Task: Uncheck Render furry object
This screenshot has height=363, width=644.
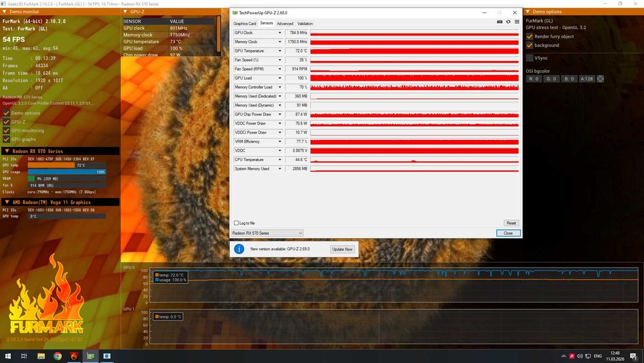Action: pos(529,37)
